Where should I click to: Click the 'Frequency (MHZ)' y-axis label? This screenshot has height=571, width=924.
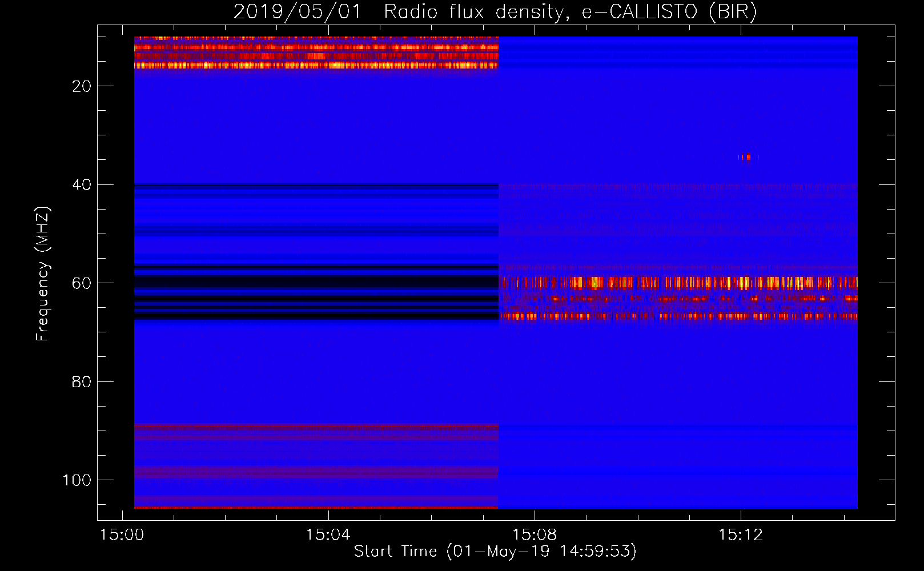coord(43,274)
